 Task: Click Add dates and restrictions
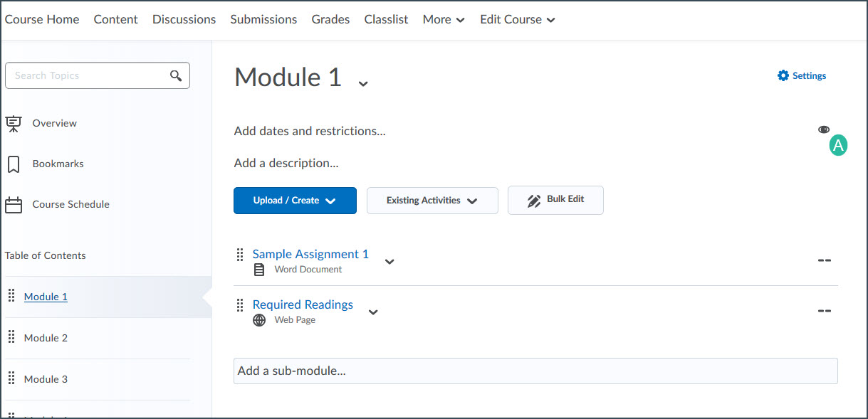click(309, 131)
